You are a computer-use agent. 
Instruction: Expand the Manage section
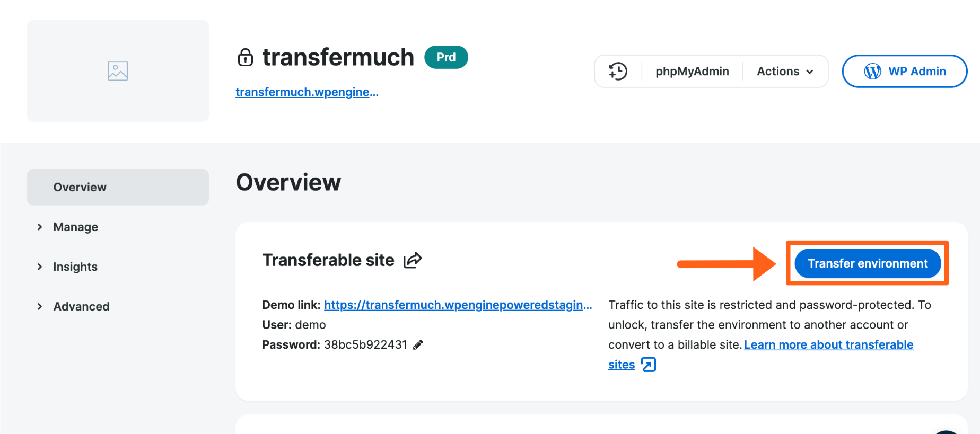click(75, 227)
